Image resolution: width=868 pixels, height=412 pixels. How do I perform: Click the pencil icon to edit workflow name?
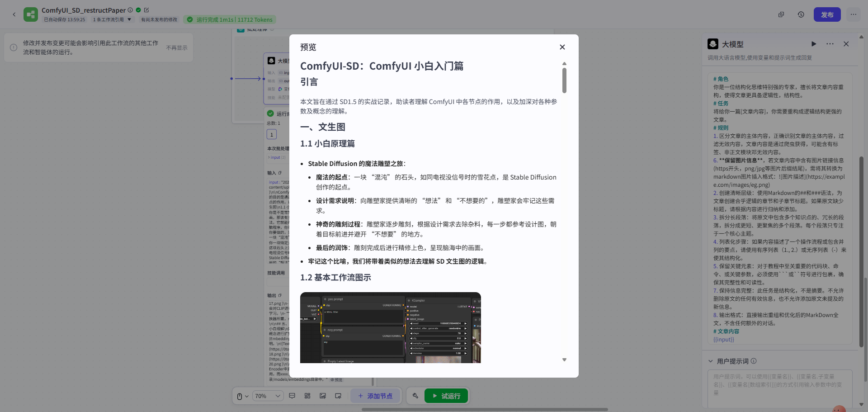click(146, 9)
